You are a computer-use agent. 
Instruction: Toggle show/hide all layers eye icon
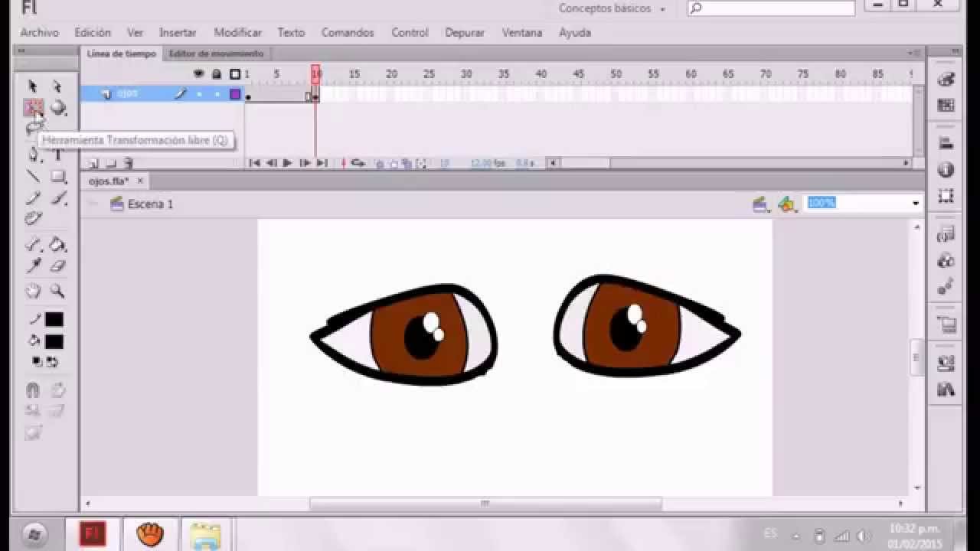point(199,74)
